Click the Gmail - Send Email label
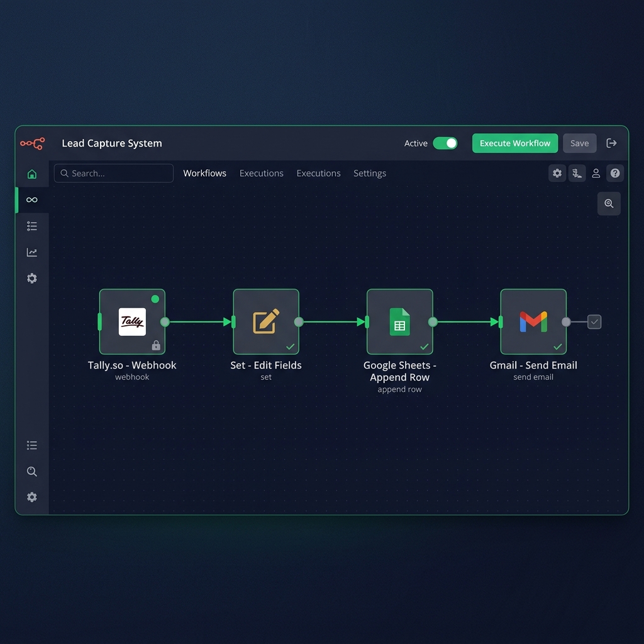The width and height of the screenshot is (644, 644). click(533, 365)
